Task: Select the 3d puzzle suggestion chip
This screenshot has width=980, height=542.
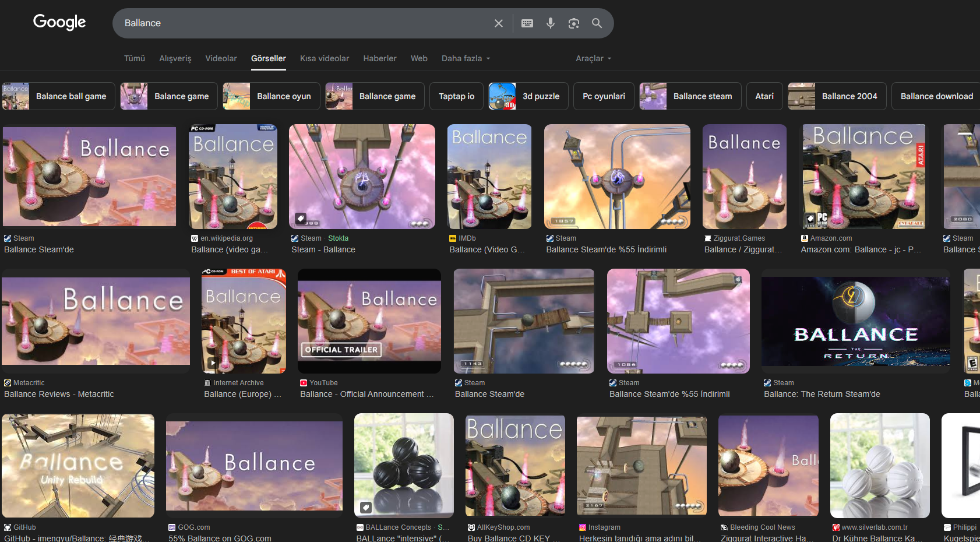Action: coord(528,96)
